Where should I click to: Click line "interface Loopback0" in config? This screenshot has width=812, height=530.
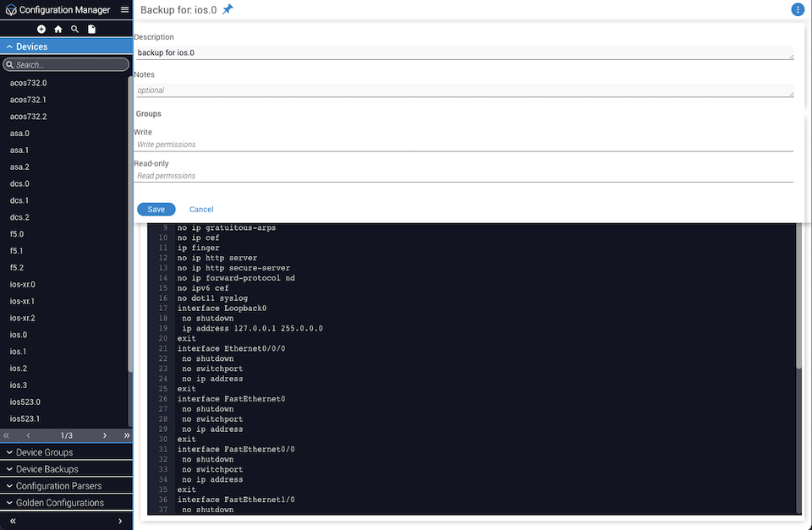click(222, 308)
